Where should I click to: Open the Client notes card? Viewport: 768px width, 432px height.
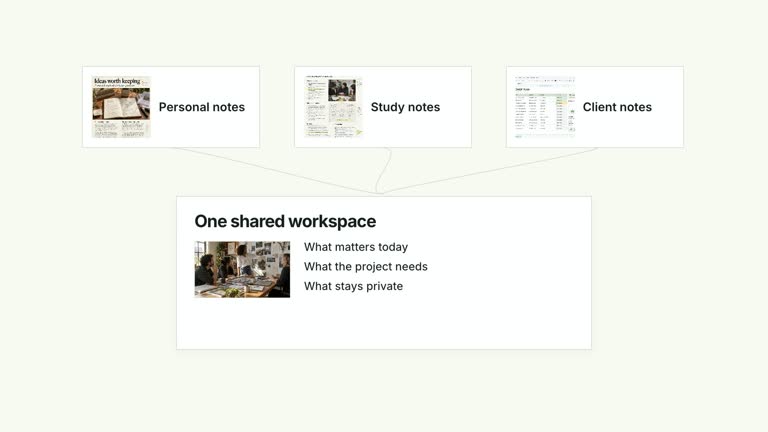point(595,107)
